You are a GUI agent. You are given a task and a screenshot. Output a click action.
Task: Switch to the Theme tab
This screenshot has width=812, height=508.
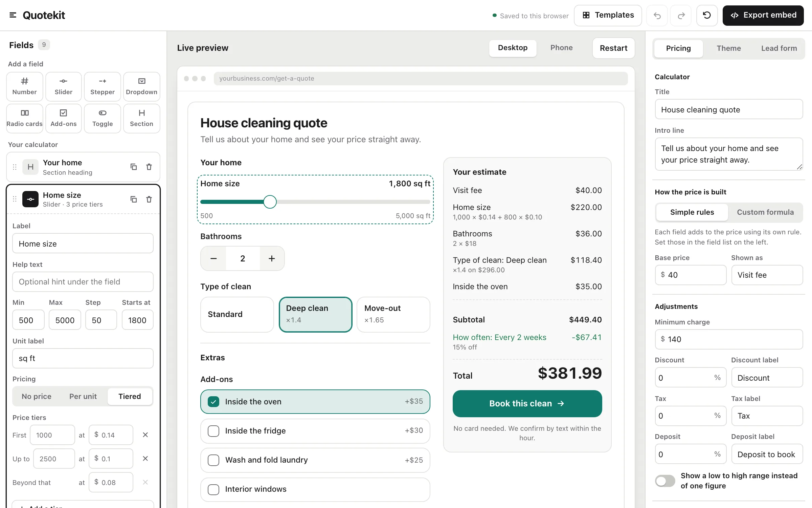[728, 48]
